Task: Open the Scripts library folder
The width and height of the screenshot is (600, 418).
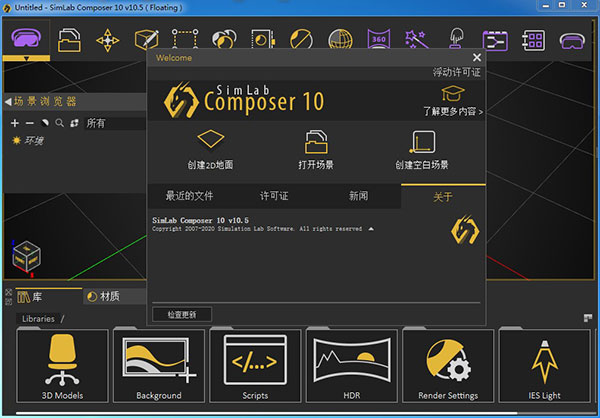Action: [255, 366]
